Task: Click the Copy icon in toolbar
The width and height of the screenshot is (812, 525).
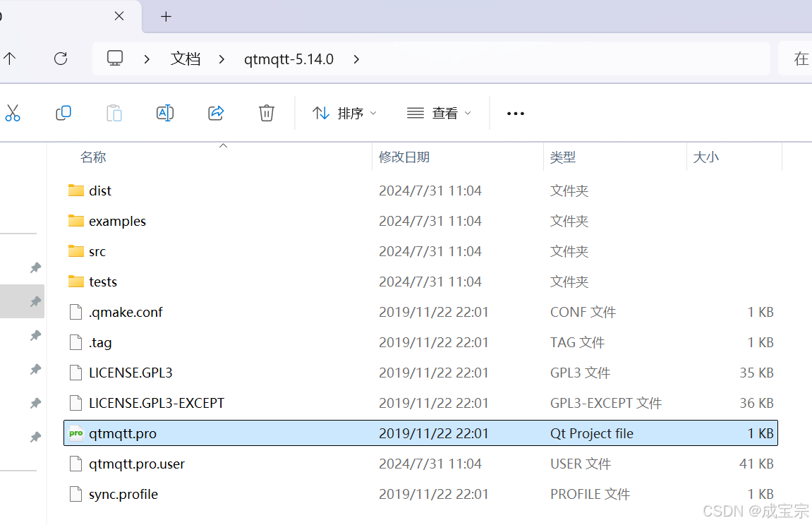Action: pos(63,113)
